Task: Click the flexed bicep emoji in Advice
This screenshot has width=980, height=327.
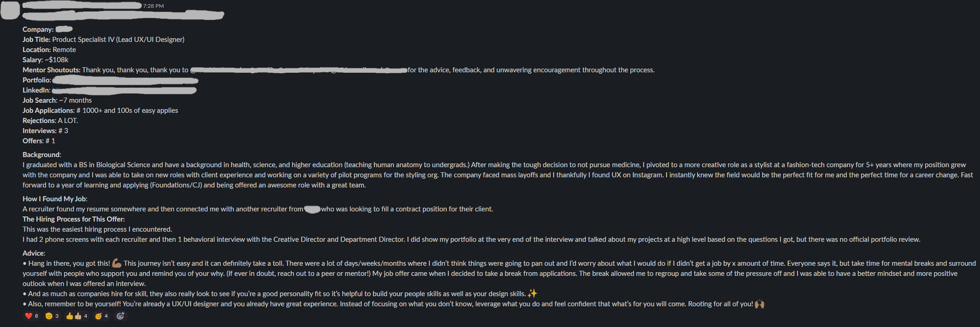Action: [x=117, y=263]
